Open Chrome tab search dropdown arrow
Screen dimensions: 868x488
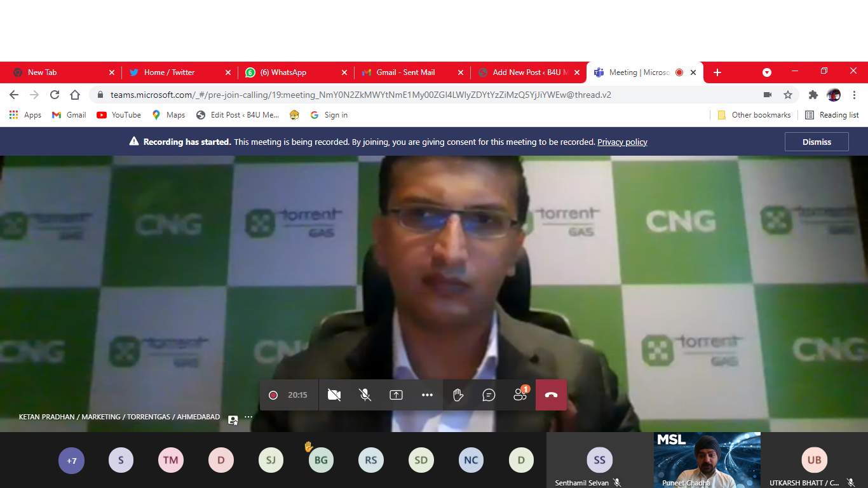767,72
